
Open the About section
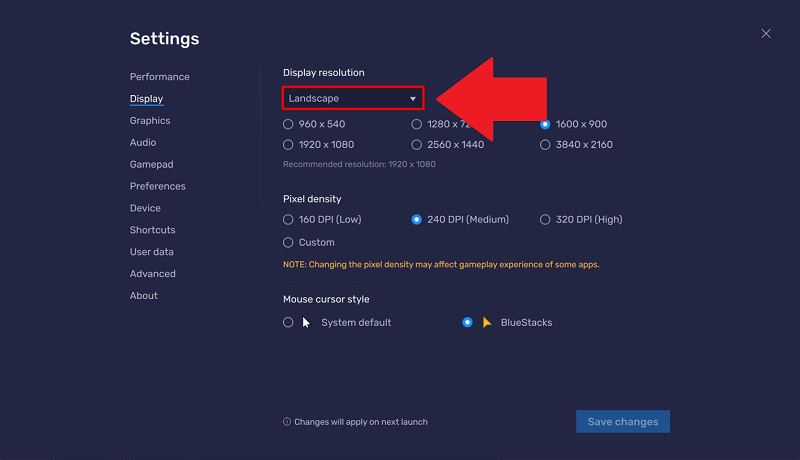(144, 296)
